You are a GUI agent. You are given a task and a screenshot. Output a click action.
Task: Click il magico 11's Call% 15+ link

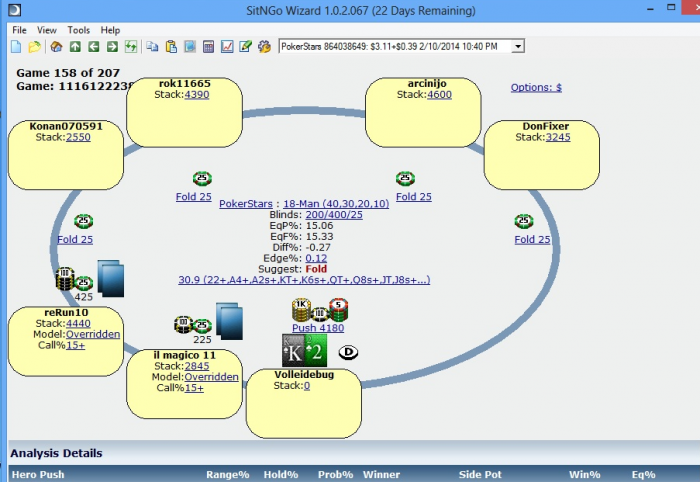194,388
